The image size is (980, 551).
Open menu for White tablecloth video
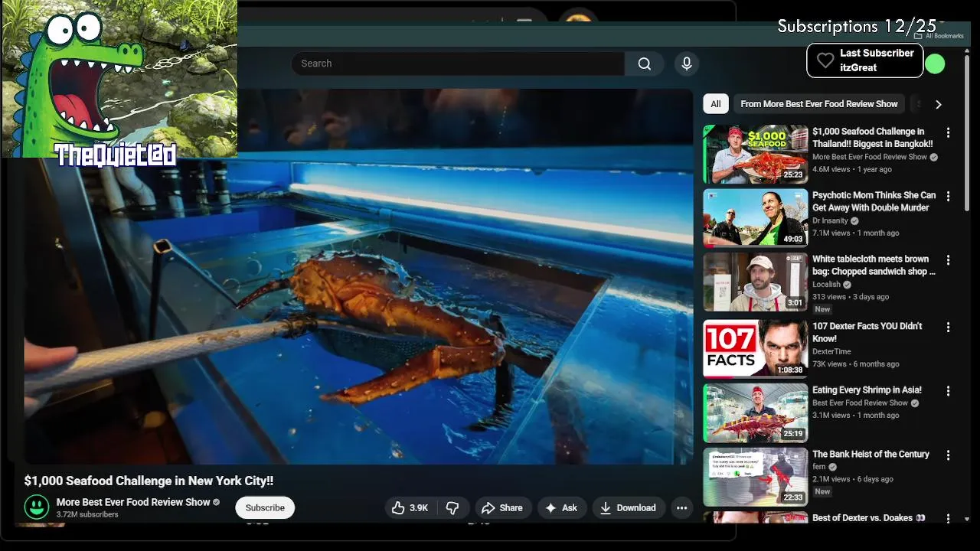[x=948, y=260]
